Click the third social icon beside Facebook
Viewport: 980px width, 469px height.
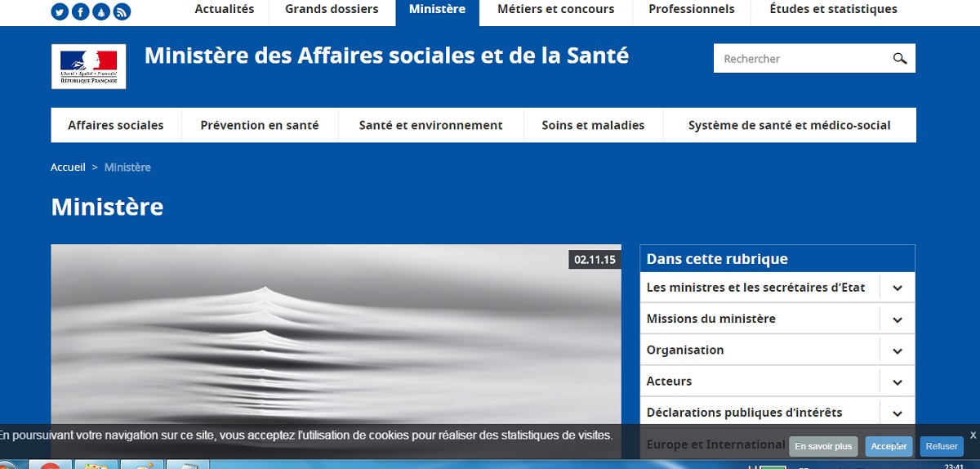pos(101,11)
